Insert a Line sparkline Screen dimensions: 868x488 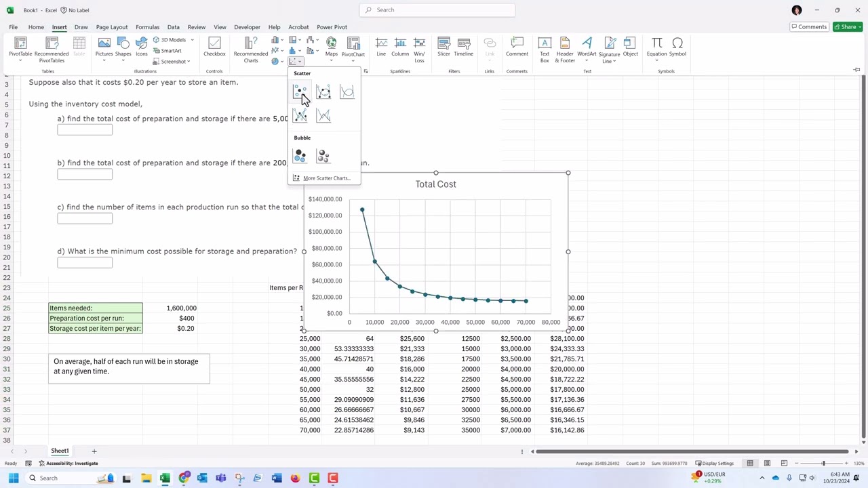[381, 47]
